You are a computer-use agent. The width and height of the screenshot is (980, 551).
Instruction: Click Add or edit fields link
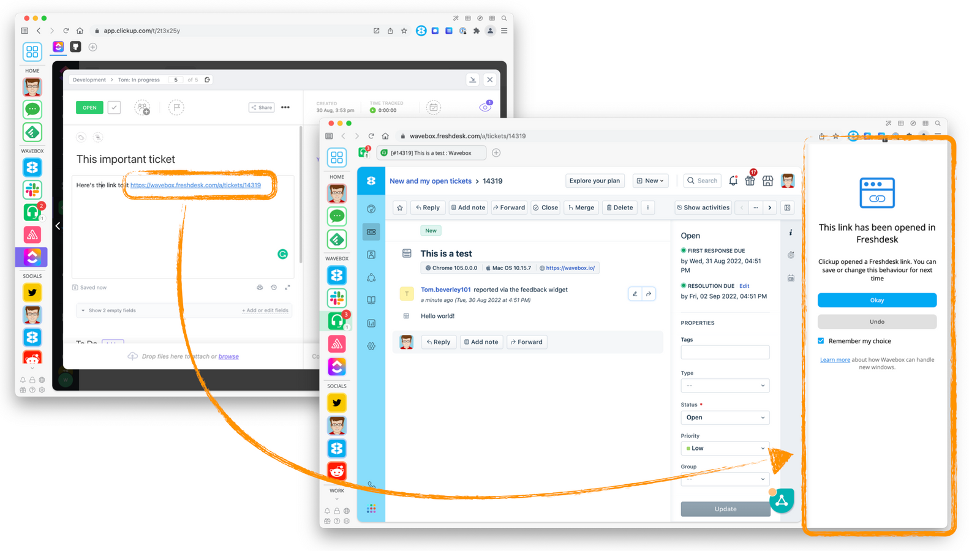265,310
